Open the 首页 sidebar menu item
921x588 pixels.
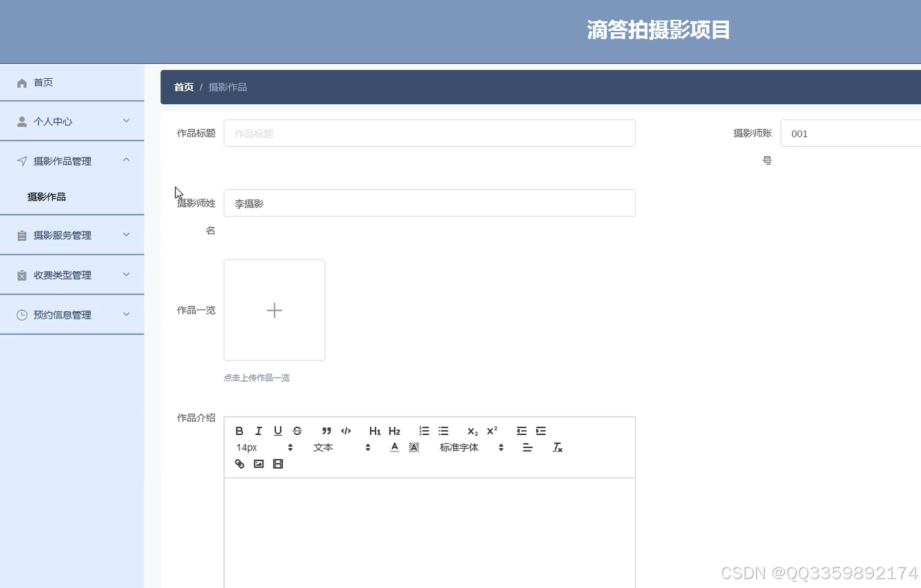72,82
